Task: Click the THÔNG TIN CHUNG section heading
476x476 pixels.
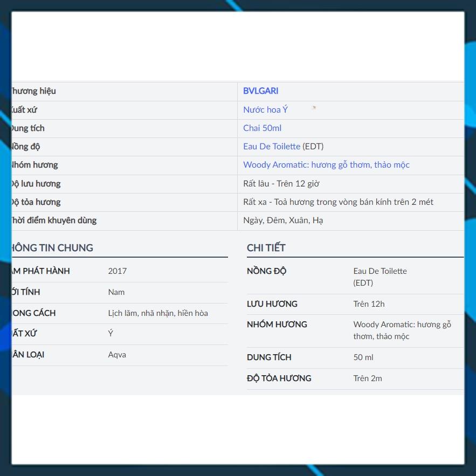Action: pyautogui.click(x=52, y=248)
